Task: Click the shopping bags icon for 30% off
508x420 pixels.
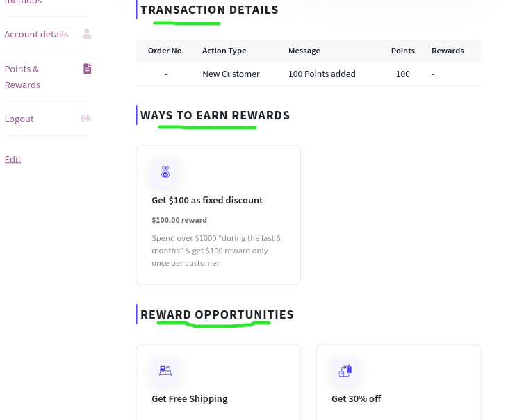Action: (x=345, y=371)
